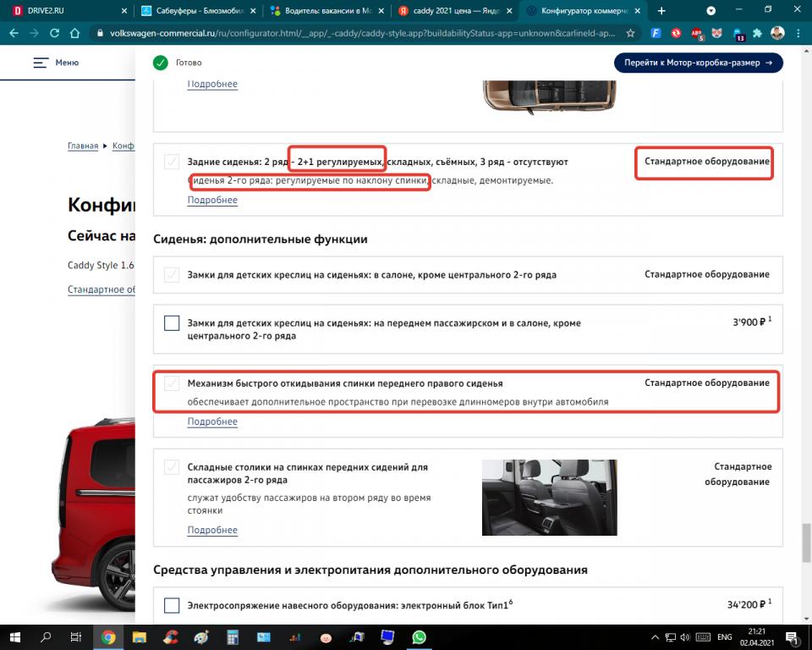This screenshot has height=650, width=812.
Task: Switch to the Водитель: вакансии tab
Action: [326, 11]
